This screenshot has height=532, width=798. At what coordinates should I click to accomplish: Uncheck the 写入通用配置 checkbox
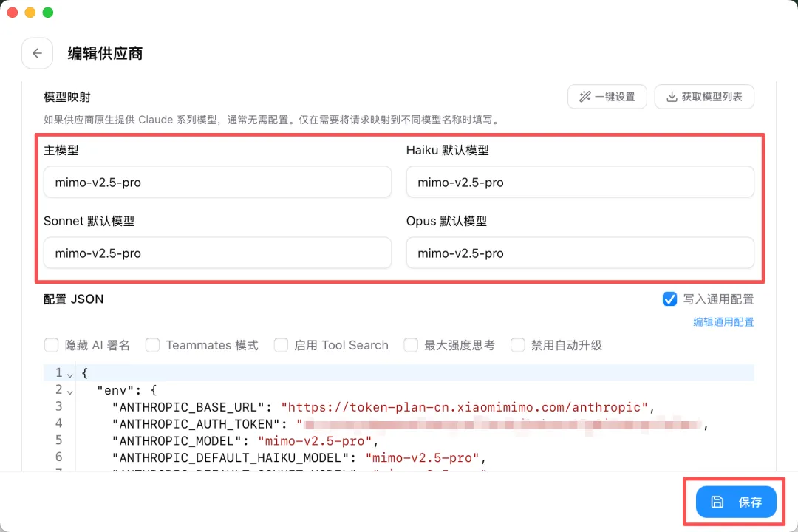[x=669, y=299]
